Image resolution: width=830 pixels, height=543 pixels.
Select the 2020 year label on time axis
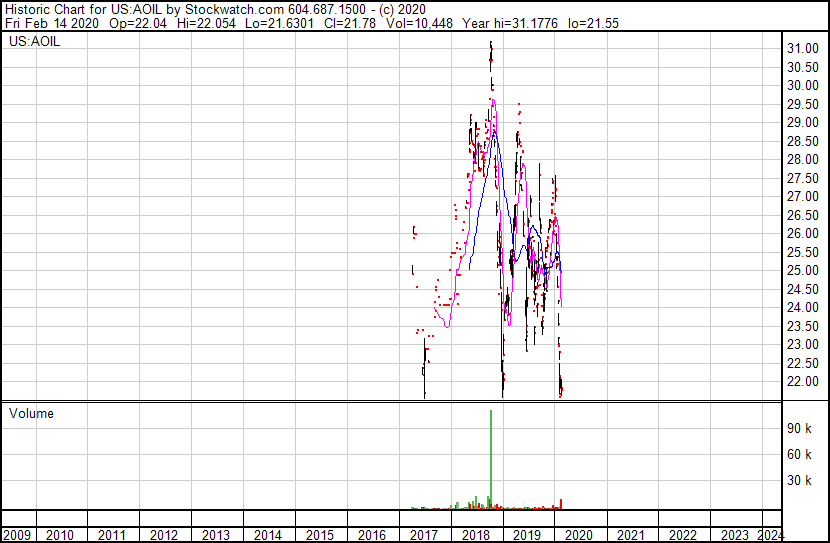point(578,535)
